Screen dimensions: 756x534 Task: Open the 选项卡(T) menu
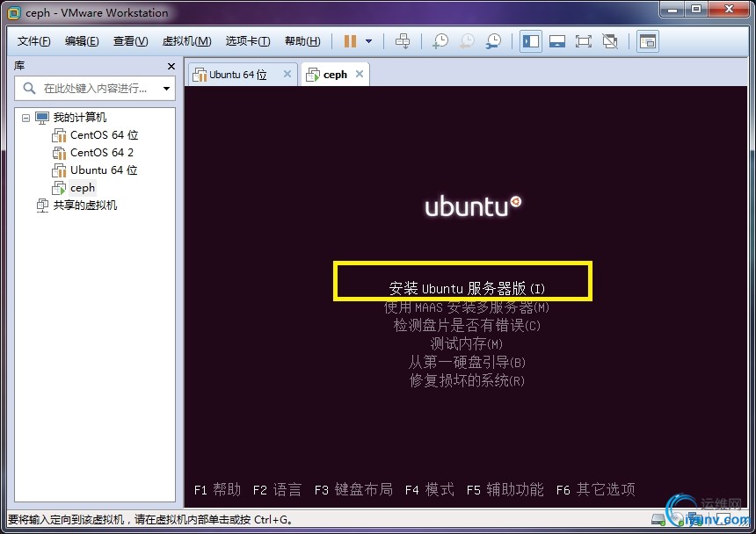point(248,41)
